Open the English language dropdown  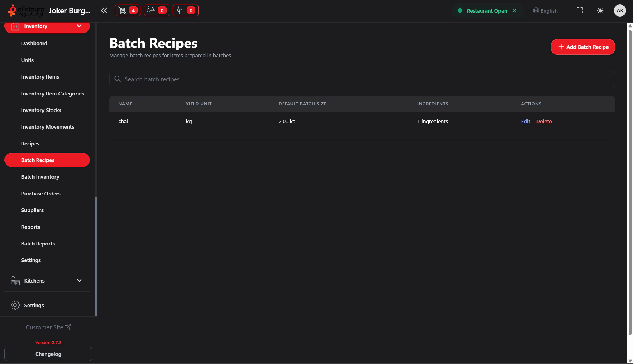tap(545, 11)
